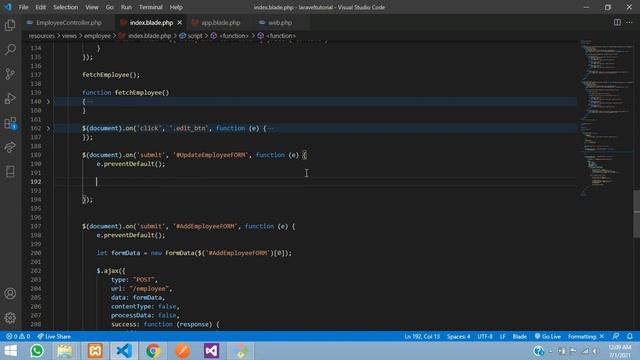Open Chrome from taskbar
Screen dimensions: 640x360
(x=153, y=351)
